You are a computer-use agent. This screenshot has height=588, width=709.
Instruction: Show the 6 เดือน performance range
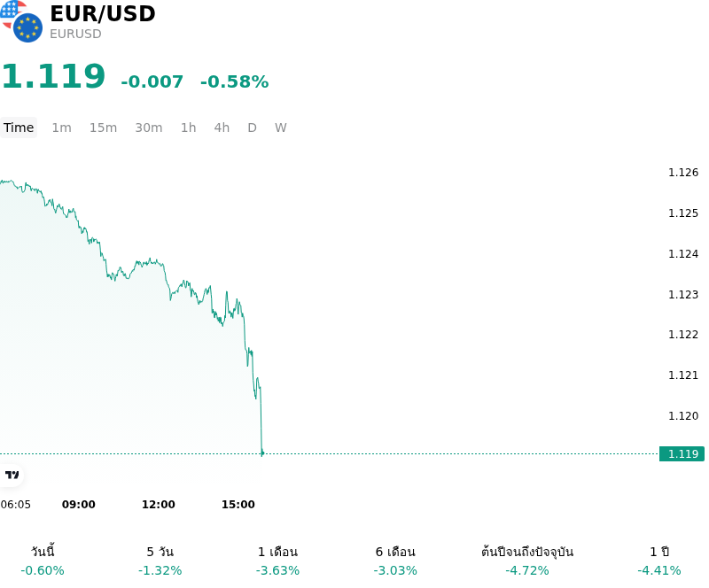[395, 561]
